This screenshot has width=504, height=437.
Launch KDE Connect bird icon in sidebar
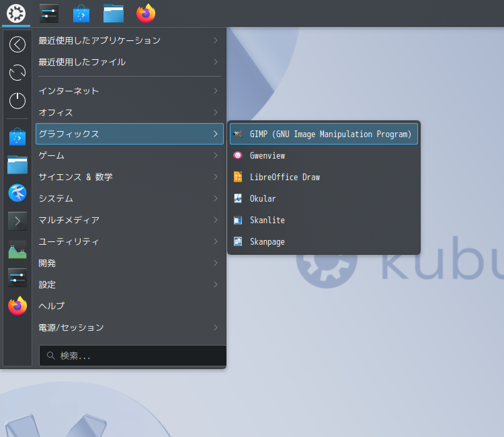click(x=17, y=193)
